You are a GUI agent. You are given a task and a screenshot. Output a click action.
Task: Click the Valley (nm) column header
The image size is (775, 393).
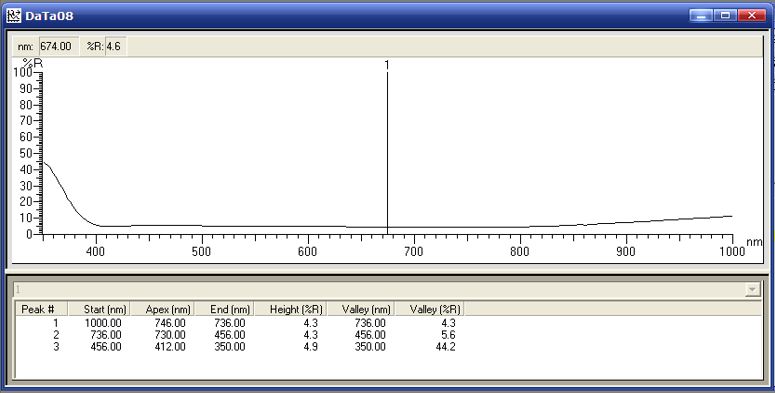tap(361, 309)
